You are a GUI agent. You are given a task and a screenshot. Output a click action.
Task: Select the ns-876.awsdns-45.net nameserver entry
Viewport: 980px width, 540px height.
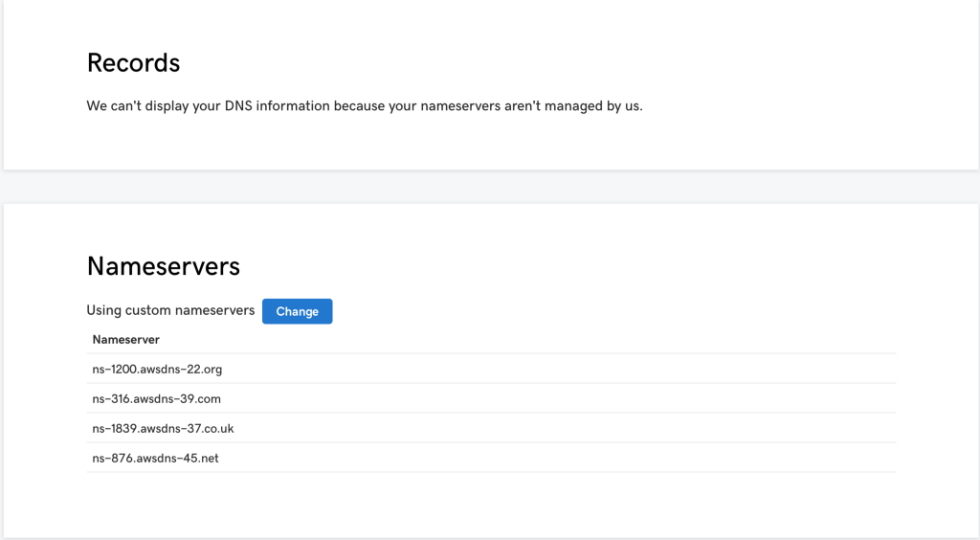click(155, 458)
